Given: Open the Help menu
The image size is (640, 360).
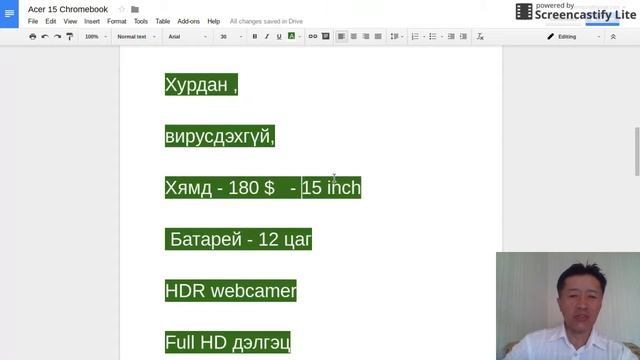Looking at the screenshot, I should [213, 21].
